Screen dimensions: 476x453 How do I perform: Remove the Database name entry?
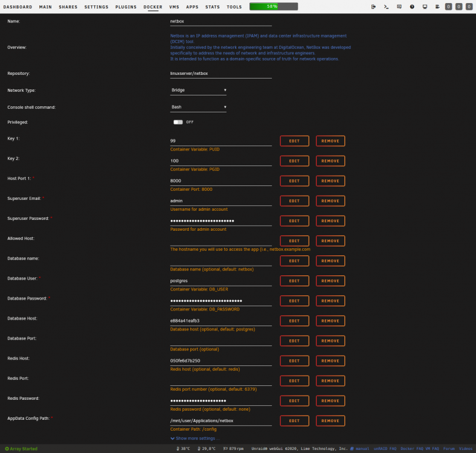[330, 261]
